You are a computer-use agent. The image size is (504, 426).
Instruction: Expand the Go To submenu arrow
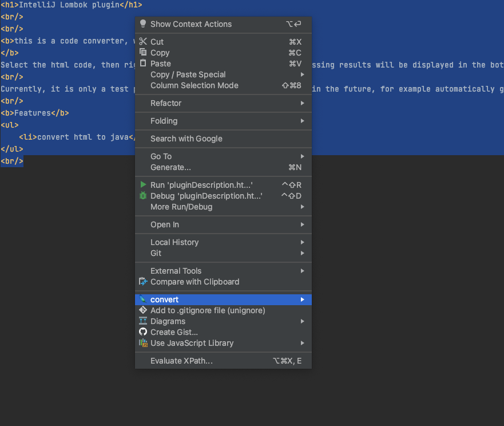303,156
